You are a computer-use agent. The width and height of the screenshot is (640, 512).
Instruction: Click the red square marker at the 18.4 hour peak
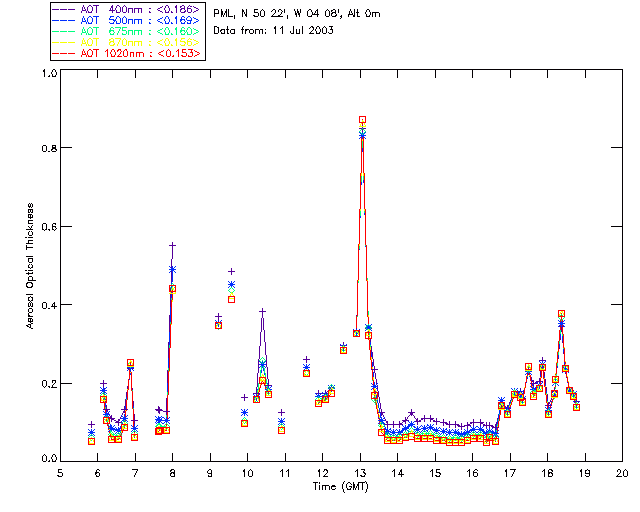[x=562, y=314]
